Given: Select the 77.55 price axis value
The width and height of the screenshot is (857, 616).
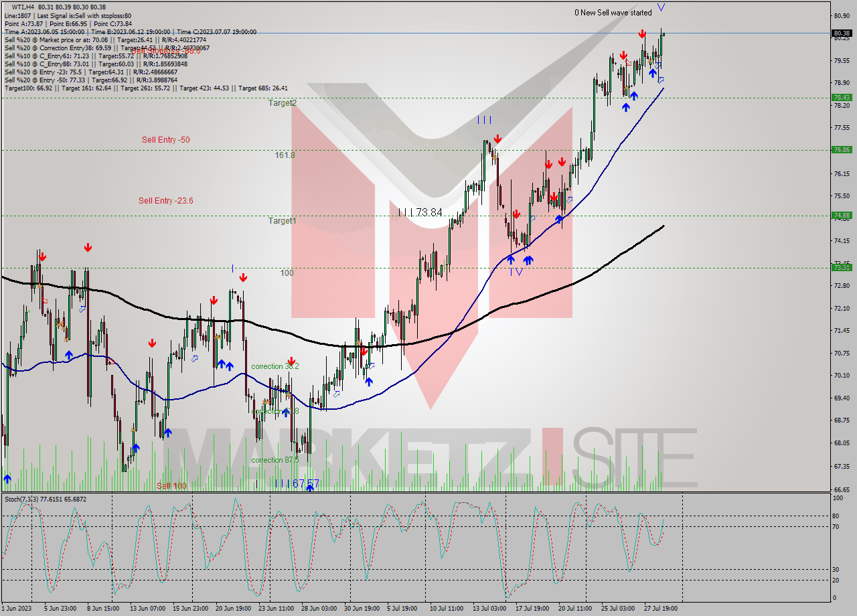Looking at the screenshot, I should click(842, 127).
